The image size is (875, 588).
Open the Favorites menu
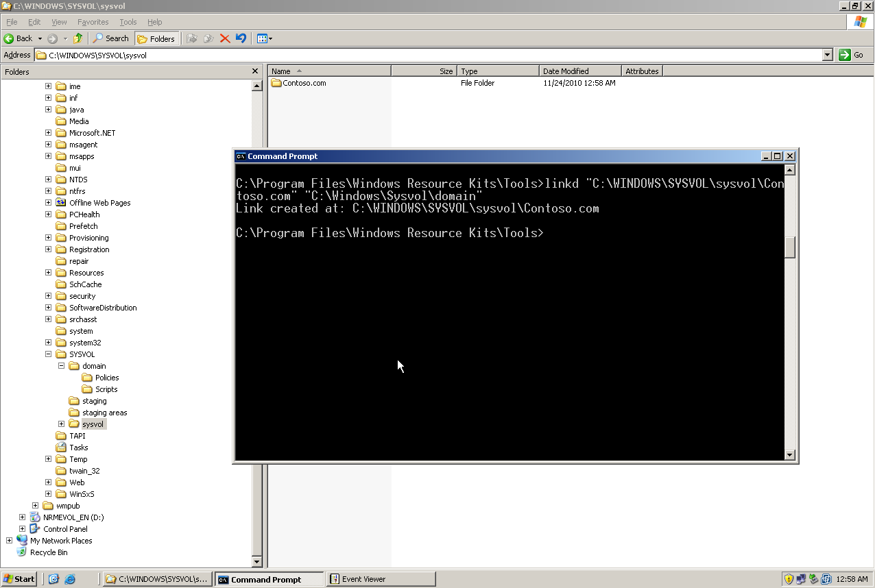tap(93, 22)
